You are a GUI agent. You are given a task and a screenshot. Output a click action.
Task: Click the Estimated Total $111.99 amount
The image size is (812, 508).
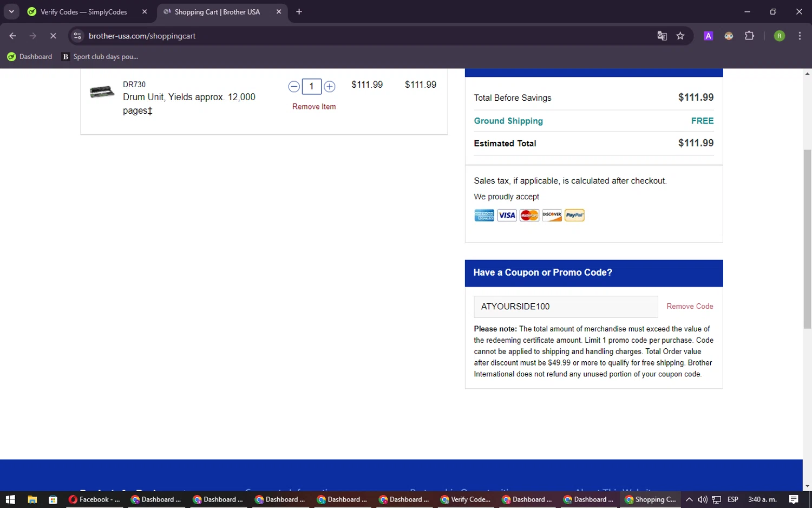(696, 143)
